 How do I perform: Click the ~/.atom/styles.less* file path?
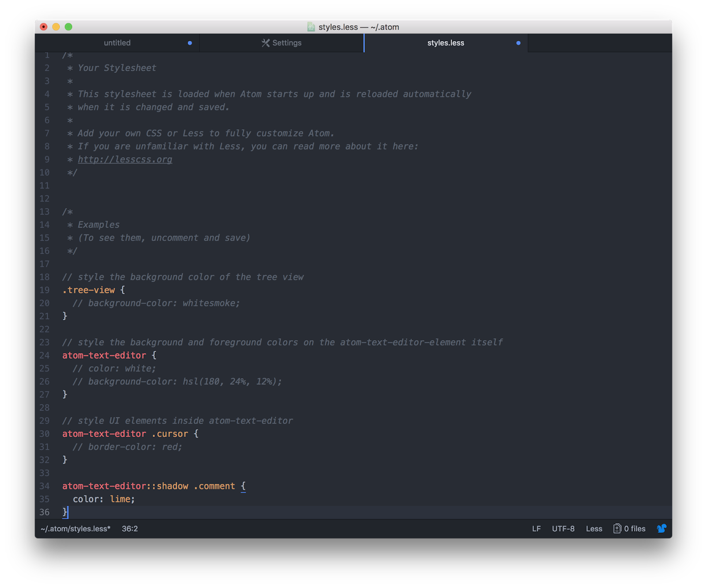(76, 528)
